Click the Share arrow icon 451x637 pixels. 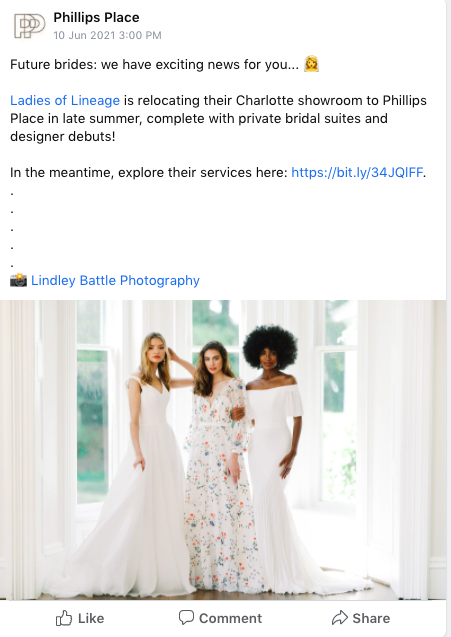[x=340, y=618]
